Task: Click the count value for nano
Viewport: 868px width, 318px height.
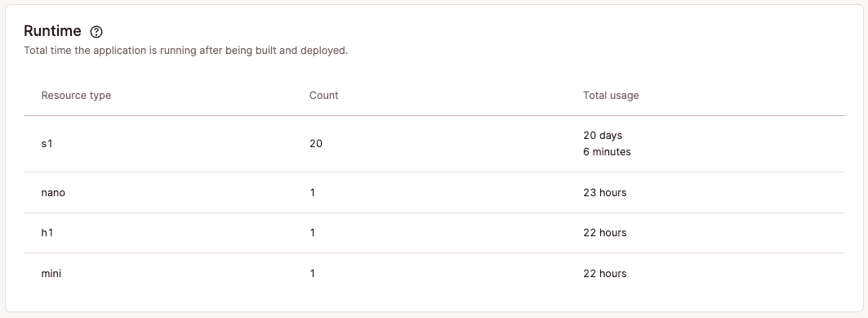Action: 312,193
